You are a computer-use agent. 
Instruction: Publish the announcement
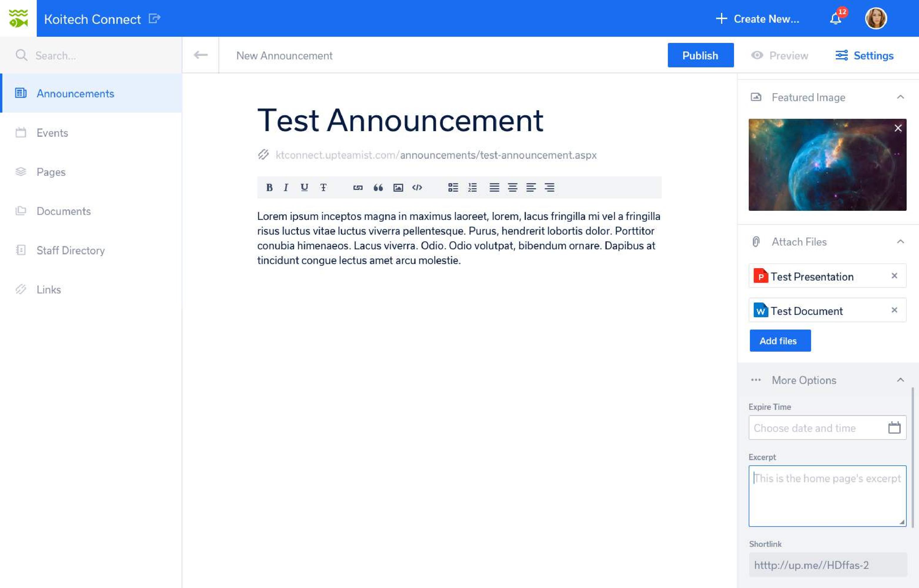pos(700,55)
